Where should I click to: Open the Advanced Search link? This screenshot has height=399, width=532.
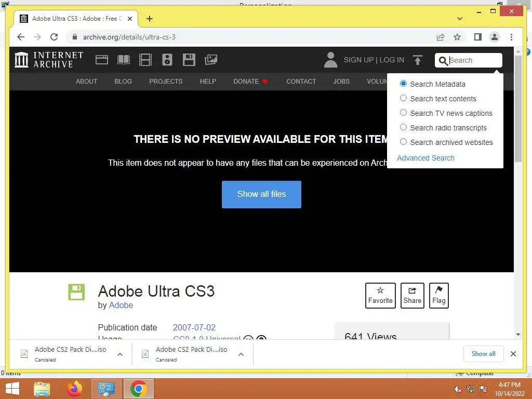(425, 158)
